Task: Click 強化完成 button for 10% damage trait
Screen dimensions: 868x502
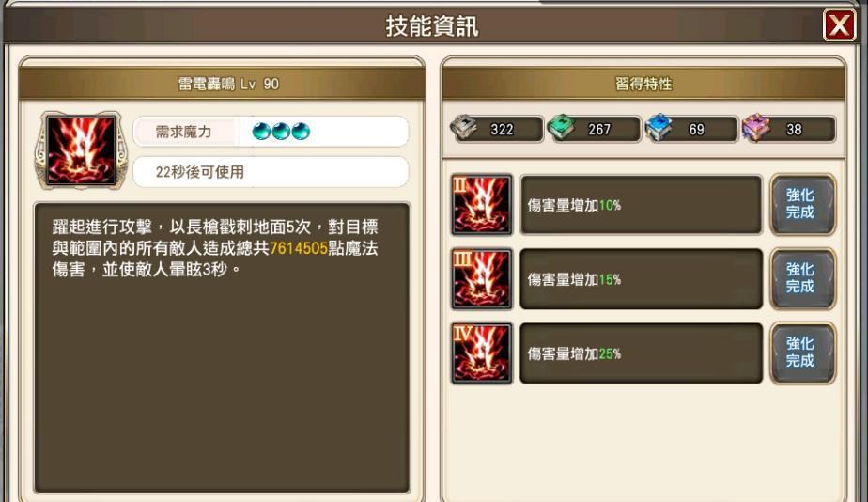Action: pyautogui.click(x=802, y=204)
